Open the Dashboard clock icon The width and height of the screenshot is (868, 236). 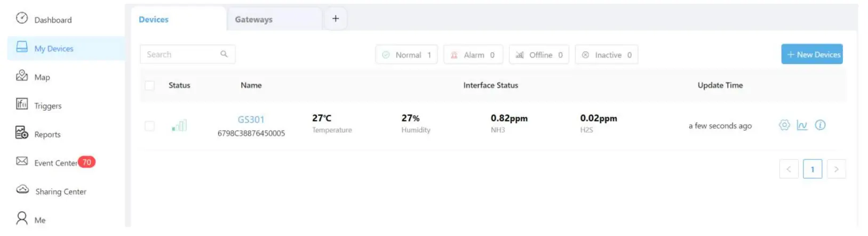(22, 18)
